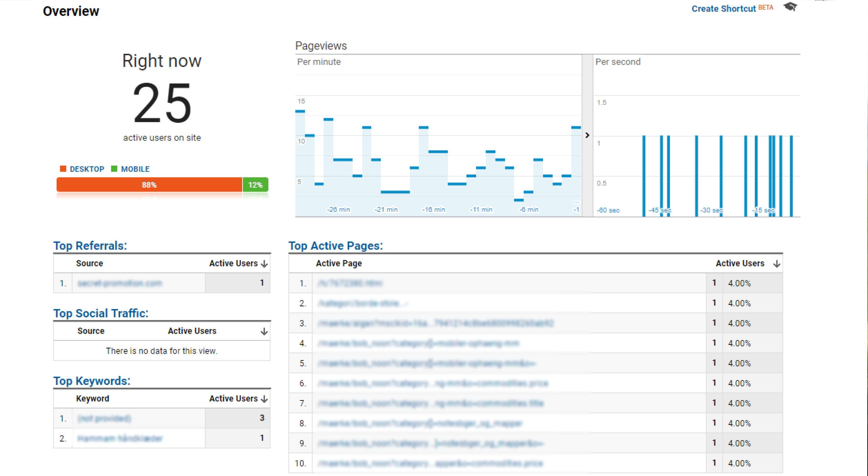Viewport: 868px width, 476px height.
Task: Open active page link in row 6
Action: pyautogui.click(x=433, y=383)
